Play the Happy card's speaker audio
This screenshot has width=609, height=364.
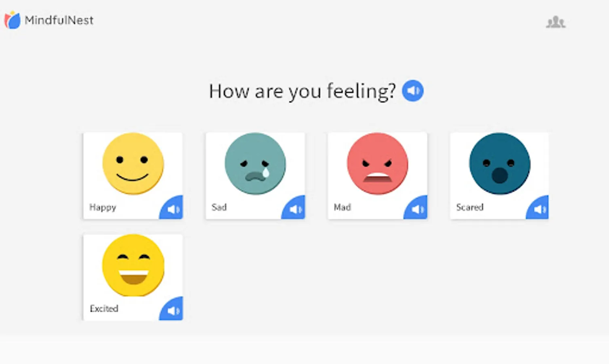[x=172, y=208]
